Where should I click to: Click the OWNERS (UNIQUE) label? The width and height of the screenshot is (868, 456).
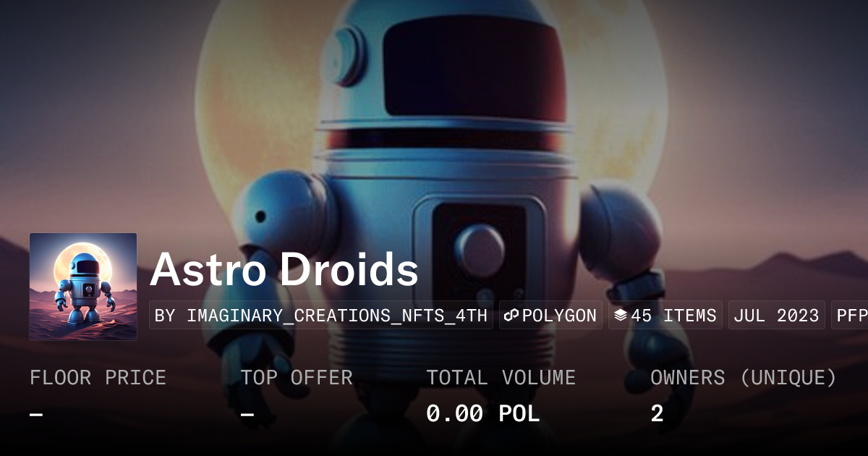pos(744,378)
